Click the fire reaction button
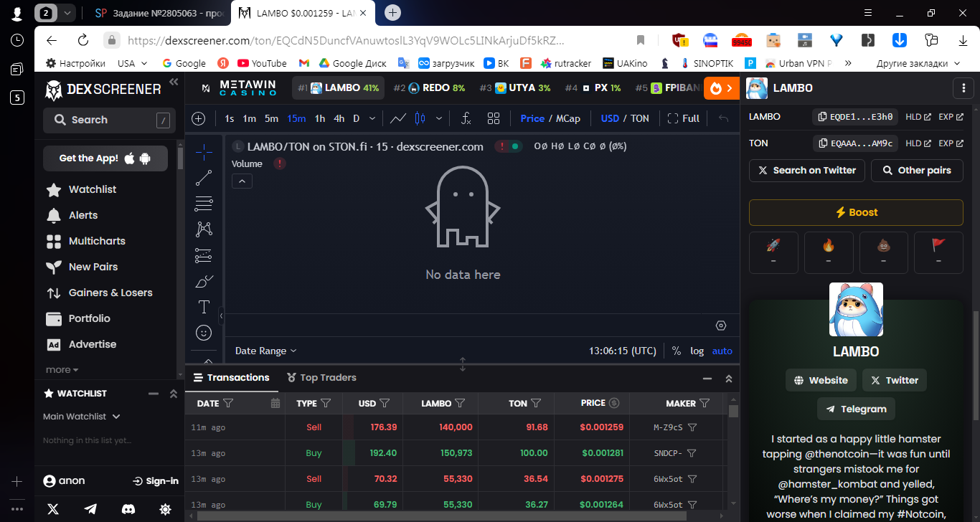 [x=829, y=252]
